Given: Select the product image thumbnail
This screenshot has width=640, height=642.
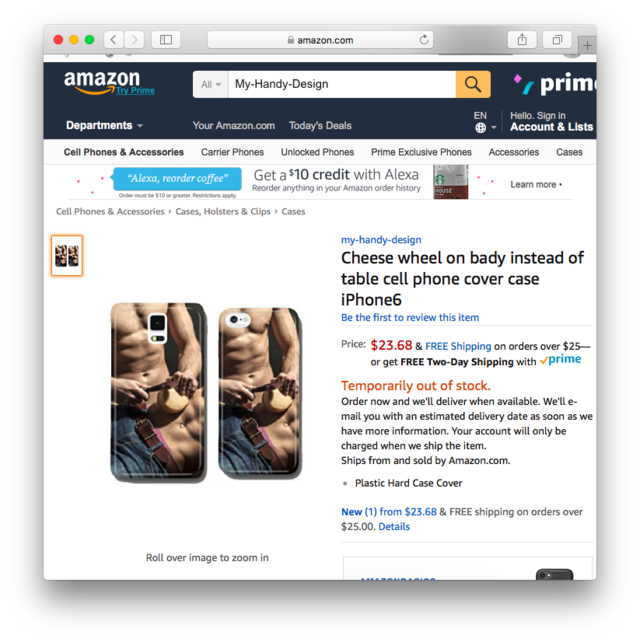Looking at the screenshot, I should tap(67, 255).
